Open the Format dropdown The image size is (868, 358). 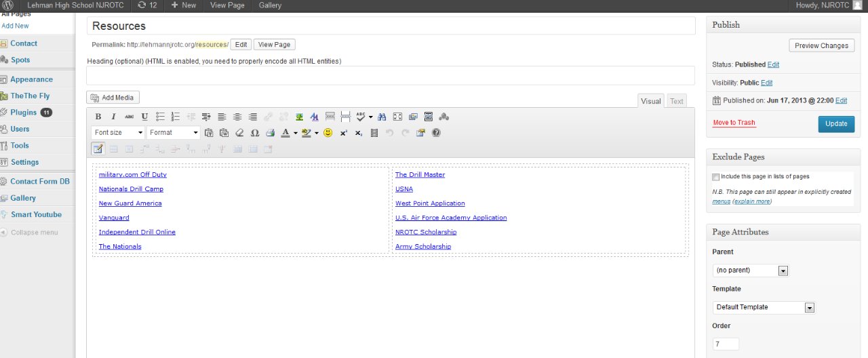(x=174, y=133)
